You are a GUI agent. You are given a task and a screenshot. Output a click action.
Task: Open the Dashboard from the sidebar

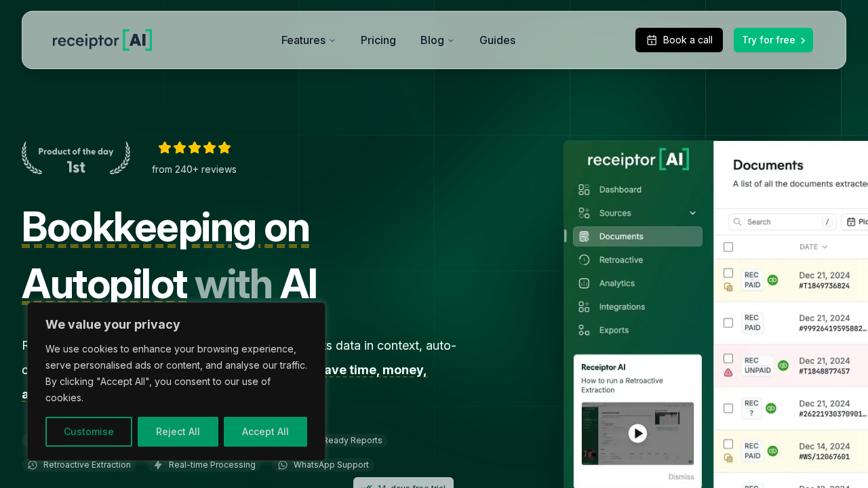[584, 190]
